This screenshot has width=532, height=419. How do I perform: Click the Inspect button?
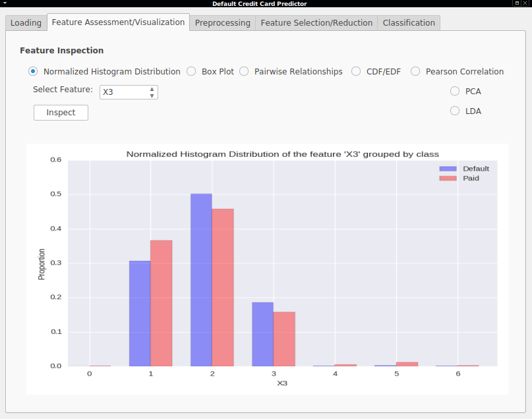click(x=61, y=113)
